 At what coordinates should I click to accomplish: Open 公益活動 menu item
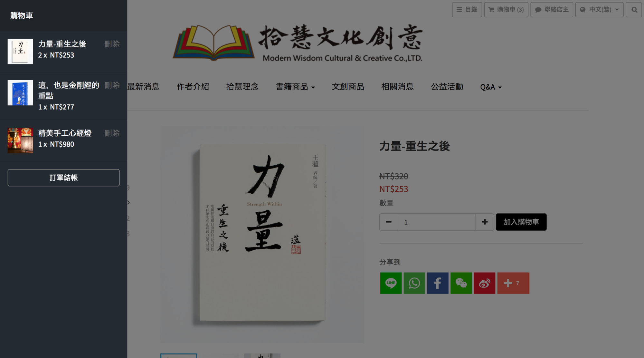pyautogui.click(x=447, y=87)
